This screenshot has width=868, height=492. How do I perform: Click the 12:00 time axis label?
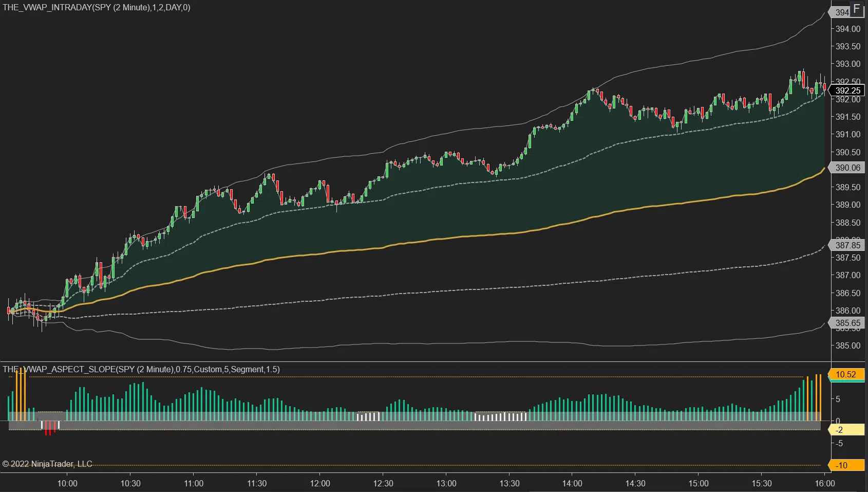320,483
